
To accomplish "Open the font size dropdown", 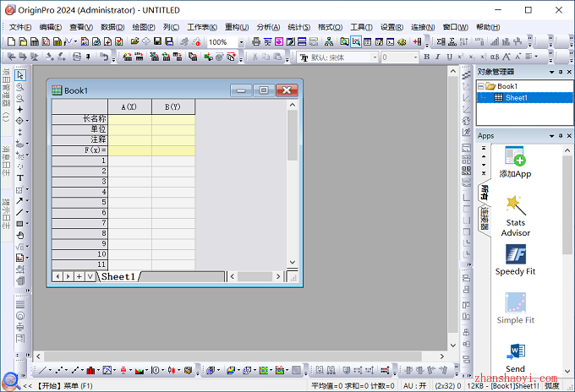I will click(415, 57).
